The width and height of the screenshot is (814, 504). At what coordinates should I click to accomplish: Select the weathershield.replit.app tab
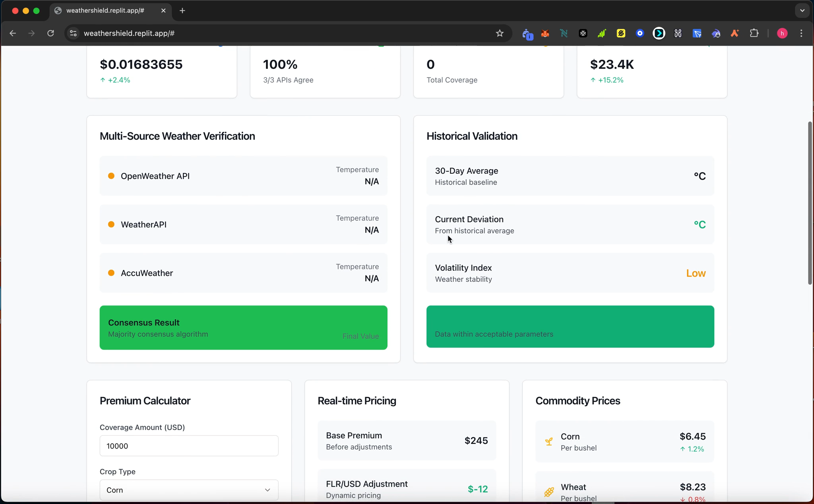105,11
